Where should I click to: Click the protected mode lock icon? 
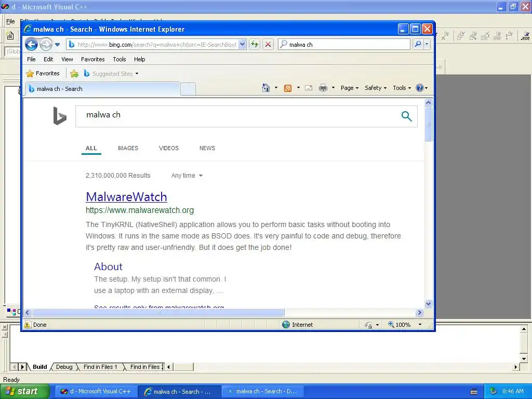368,325
